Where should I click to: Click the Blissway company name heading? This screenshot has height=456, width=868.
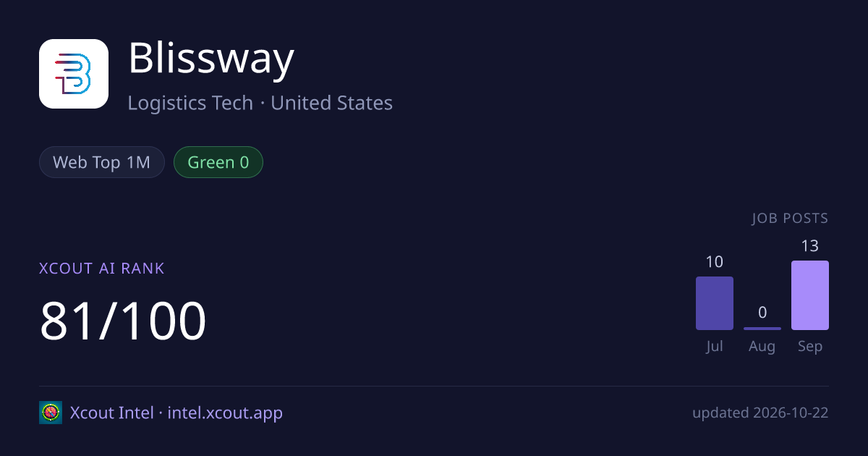(211, 58)
